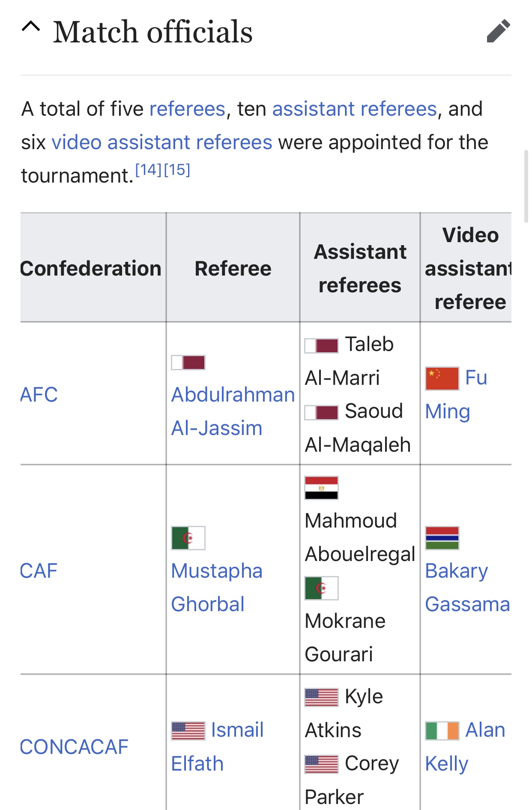532x810 pixels.
Task: Collapse the Match officials section chevron
Action: point(31,28)
